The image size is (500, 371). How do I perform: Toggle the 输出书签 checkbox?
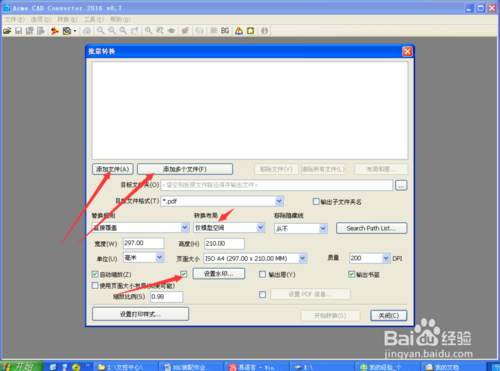click(x=352, y=274)
